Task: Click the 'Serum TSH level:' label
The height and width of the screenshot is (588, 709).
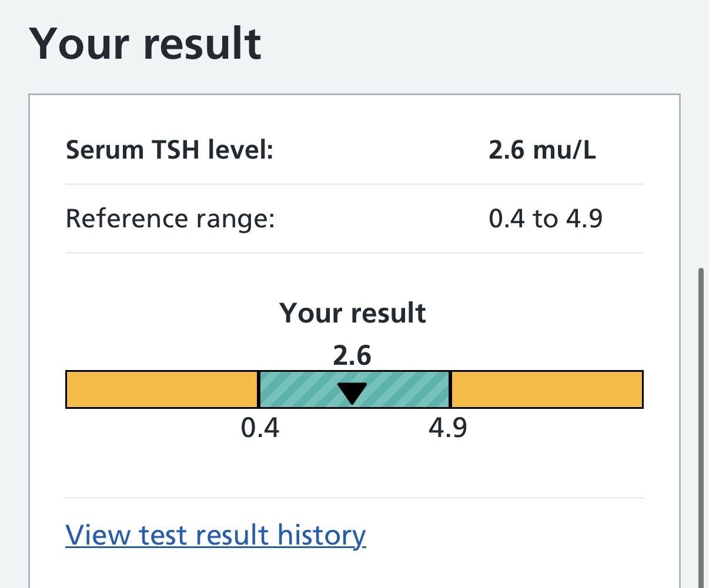Action: pyautogui.click(x=169, y=150)
